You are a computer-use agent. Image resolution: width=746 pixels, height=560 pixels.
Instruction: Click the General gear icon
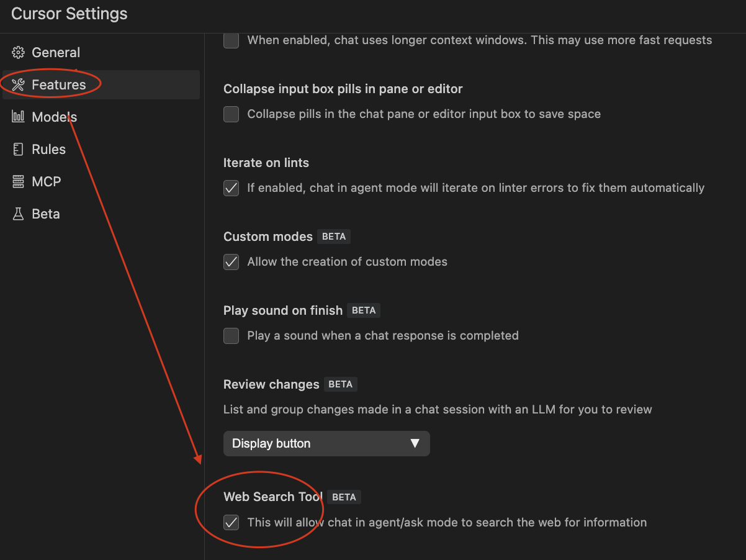19,53
